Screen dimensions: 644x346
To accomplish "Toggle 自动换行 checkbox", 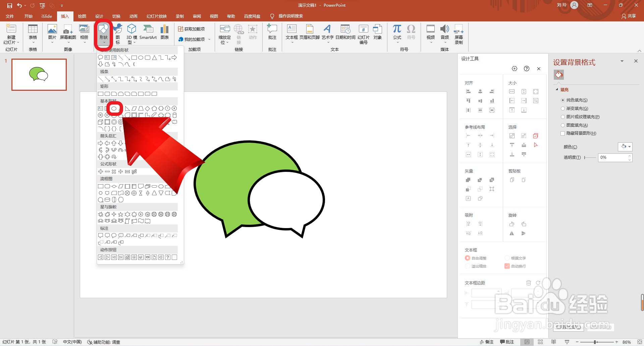I will click(x=507, y=266).
